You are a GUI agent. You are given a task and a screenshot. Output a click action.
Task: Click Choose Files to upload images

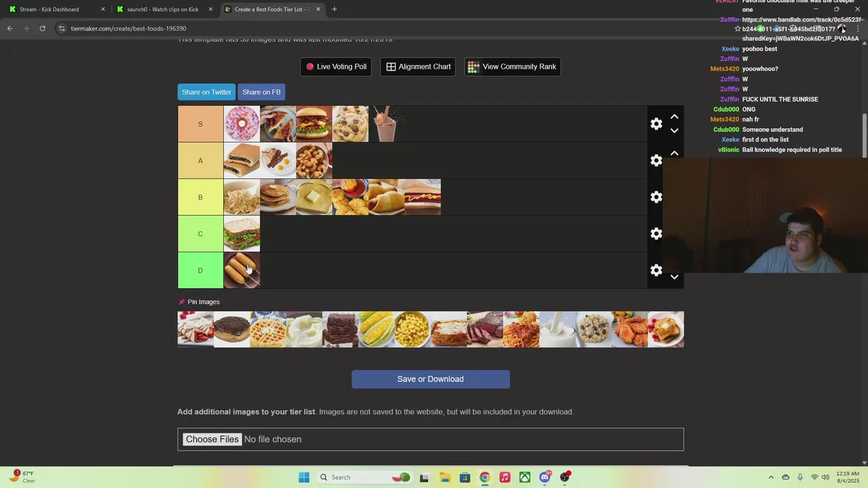click(212, 439)
